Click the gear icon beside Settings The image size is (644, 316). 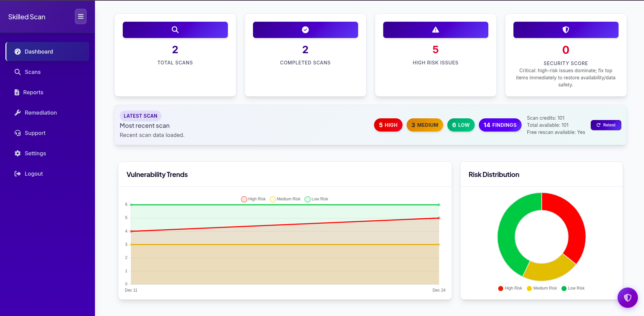(x=18, y=153)
